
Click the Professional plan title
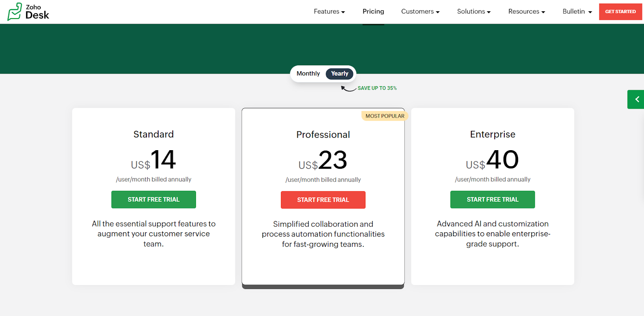(323, 135)
